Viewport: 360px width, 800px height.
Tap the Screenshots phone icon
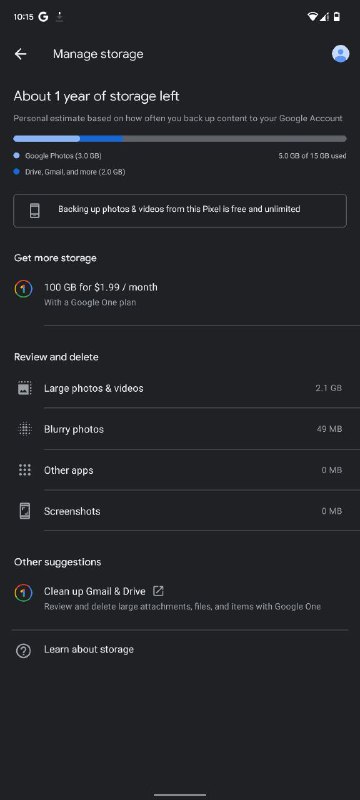click(24, 511)
